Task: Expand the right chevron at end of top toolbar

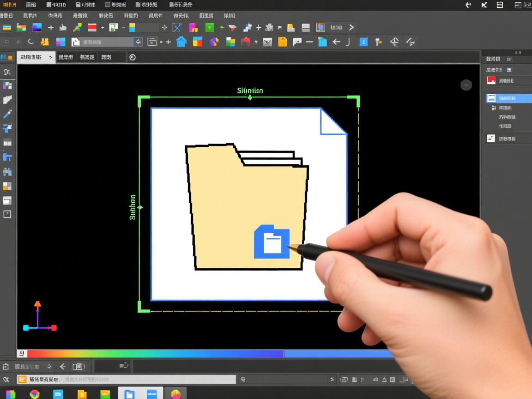Action: click(351, 27)
